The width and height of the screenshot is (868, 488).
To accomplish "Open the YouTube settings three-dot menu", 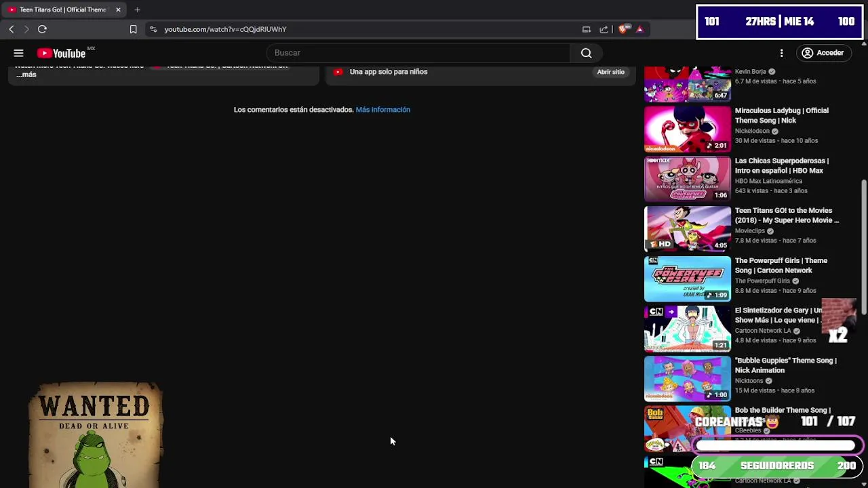I will (781, 53).
